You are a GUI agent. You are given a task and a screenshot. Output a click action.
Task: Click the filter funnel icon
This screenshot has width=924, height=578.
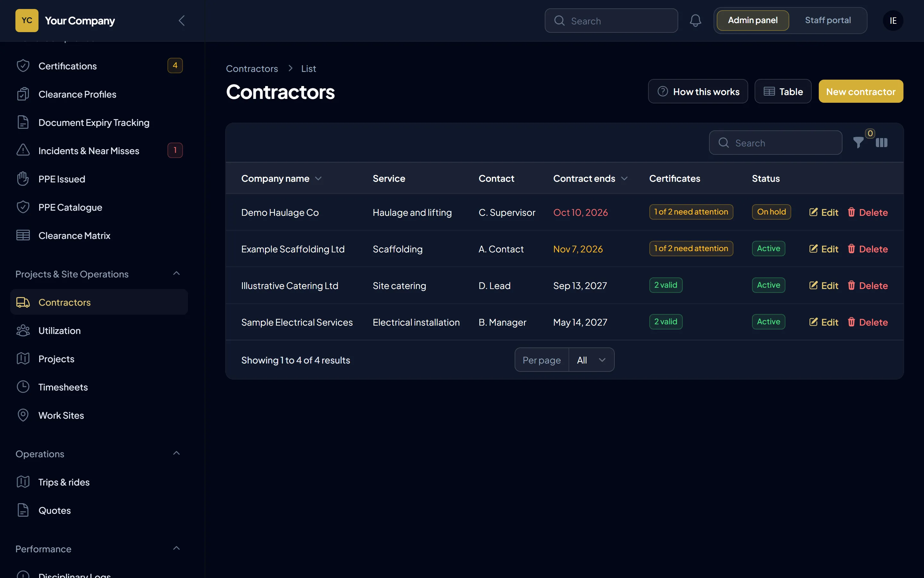pos(858,143)
